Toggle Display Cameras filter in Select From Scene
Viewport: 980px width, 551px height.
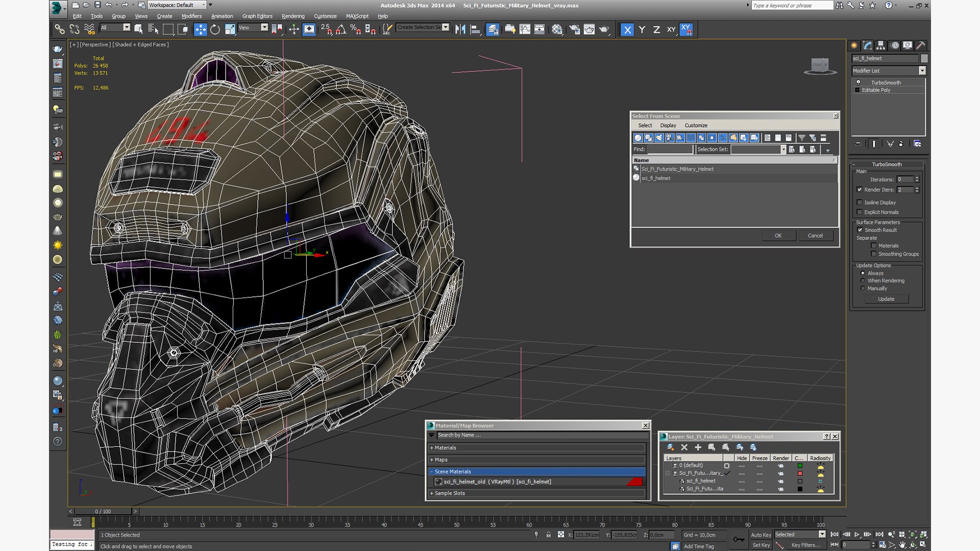pyautogui.click(x=670, y=138)
